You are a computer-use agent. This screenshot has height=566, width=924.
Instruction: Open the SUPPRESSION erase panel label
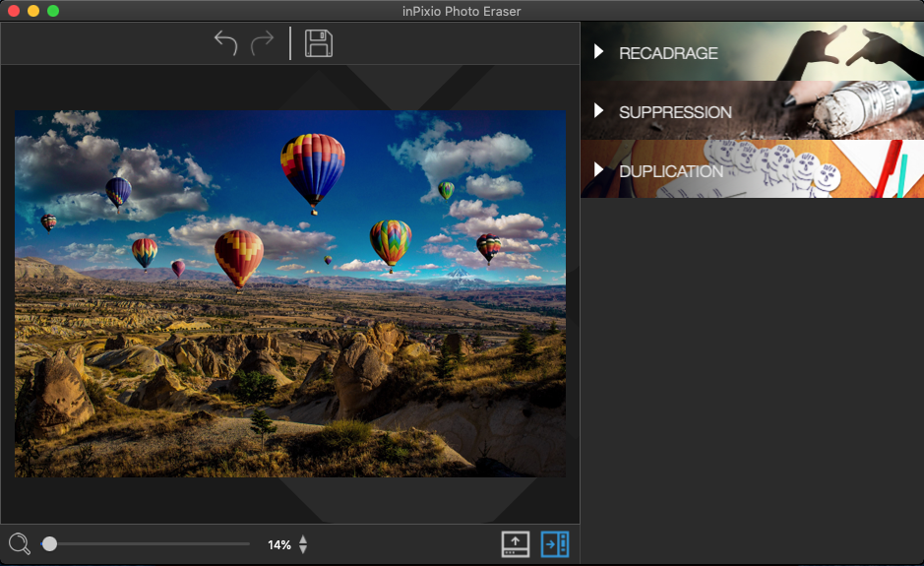coord(675,112)
